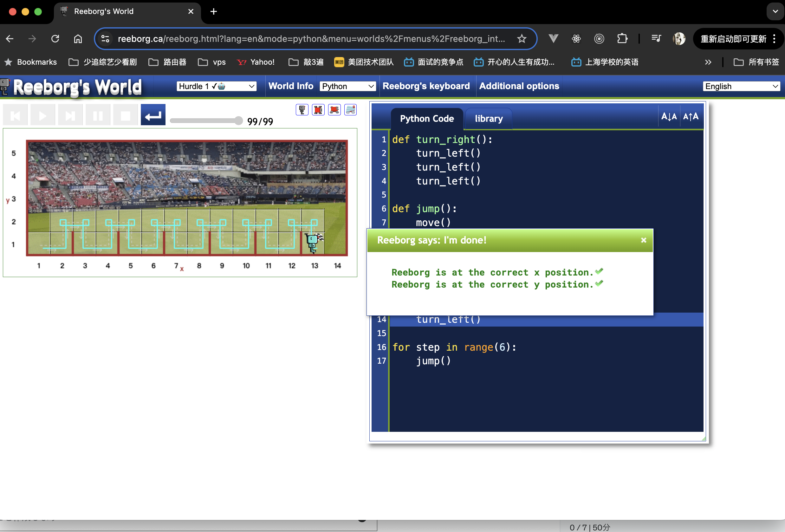The image size is (785, 532).
Task: Click the browser back arrow
Action: click(10, 39)
